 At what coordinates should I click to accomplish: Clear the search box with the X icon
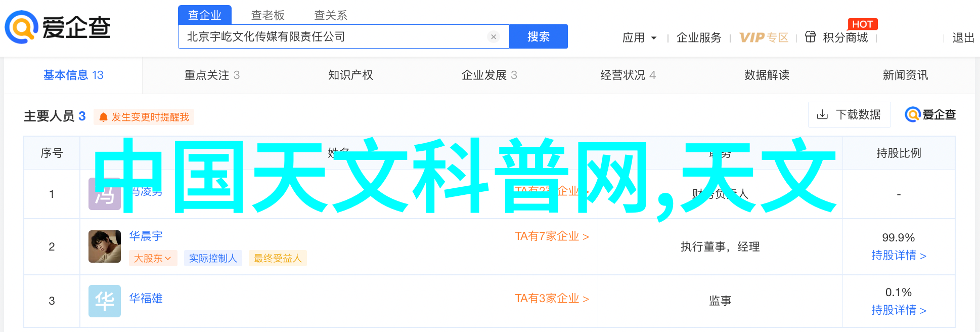[494, 36]
